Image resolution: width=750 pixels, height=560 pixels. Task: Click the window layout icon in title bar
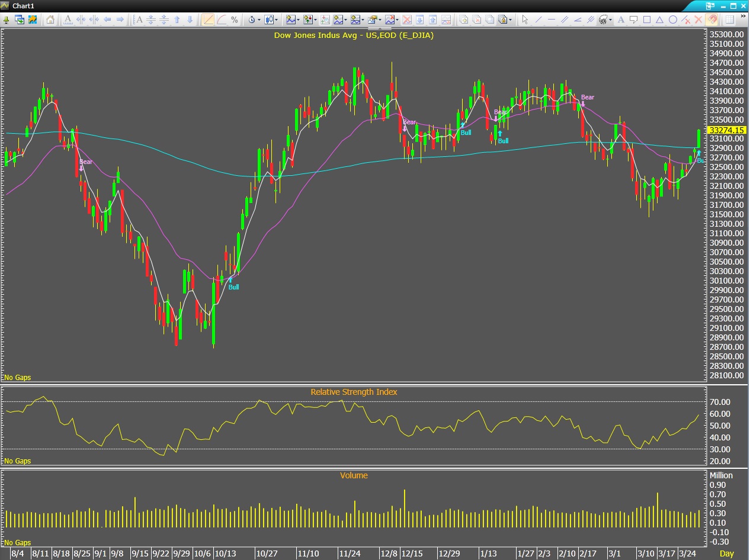pos(710,6)
